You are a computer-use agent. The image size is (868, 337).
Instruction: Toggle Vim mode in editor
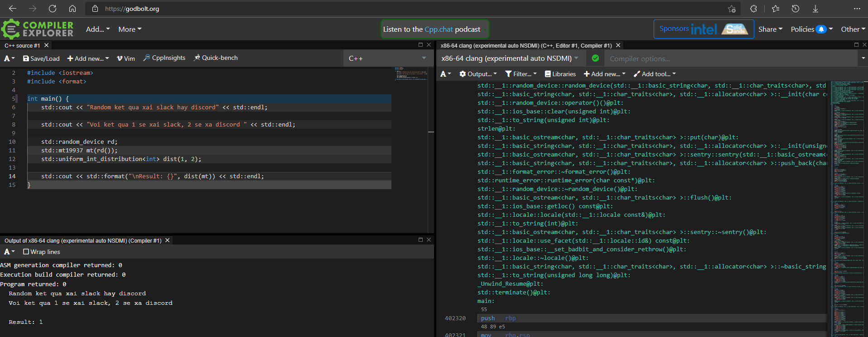(126, 59)
